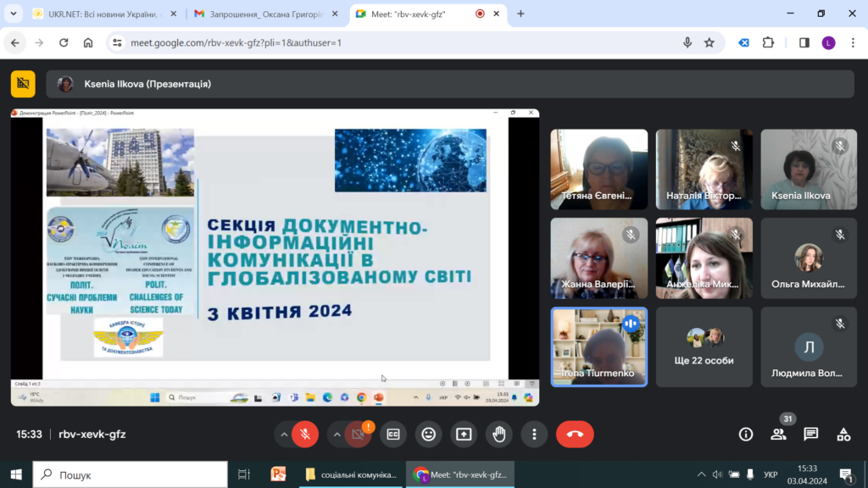The image size is (868, 488).
Task: Raise hand in the meeting
Action: (499, 435)
